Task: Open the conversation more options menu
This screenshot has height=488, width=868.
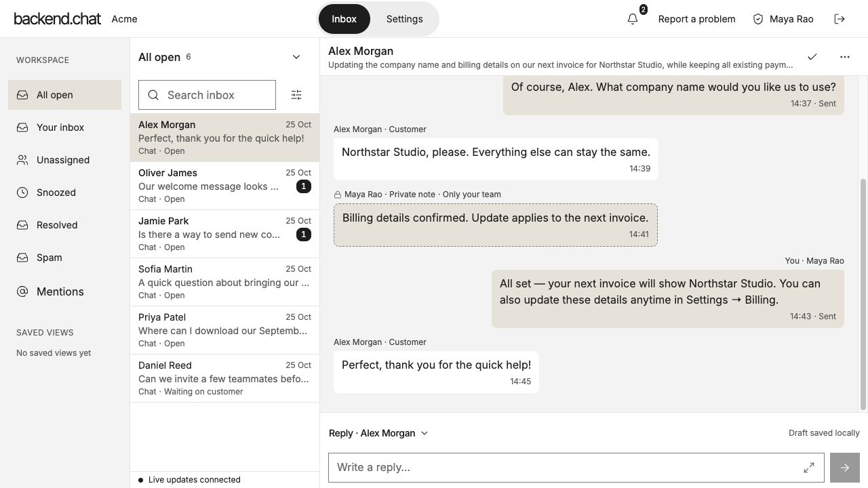Action: point(845,57)
